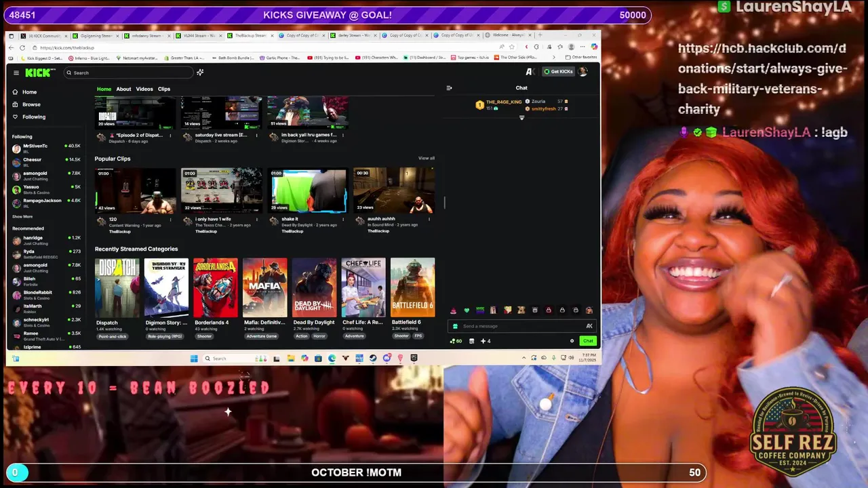
Task: Open the Dispatch category thumbnail
Action: pos(117,287)
